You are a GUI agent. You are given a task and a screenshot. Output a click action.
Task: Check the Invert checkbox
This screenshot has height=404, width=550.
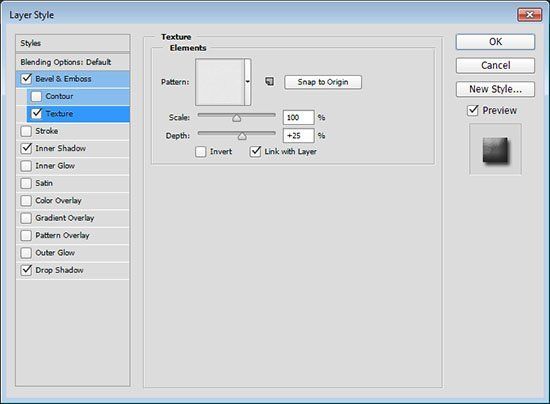[x=201, y=152]
